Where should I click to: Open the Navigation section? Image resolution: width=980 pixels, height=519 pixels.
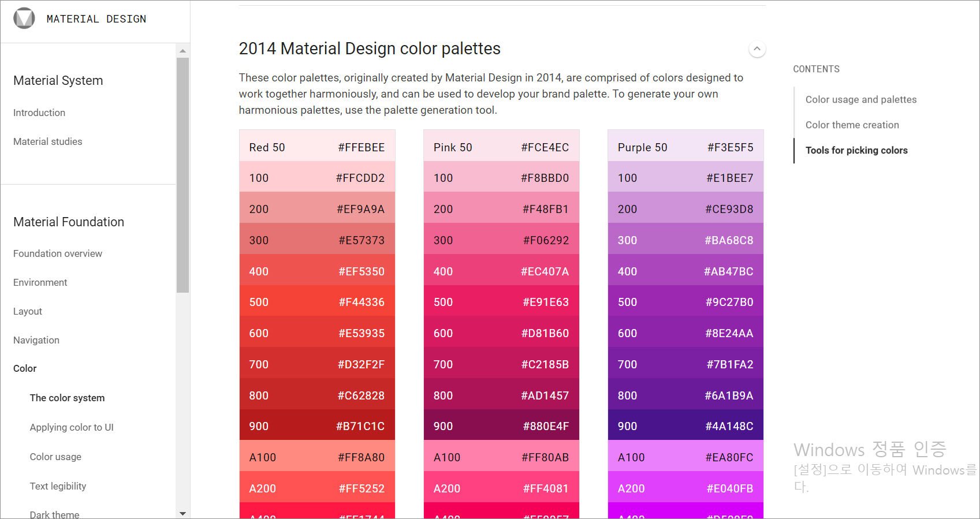tap(36, 340)
